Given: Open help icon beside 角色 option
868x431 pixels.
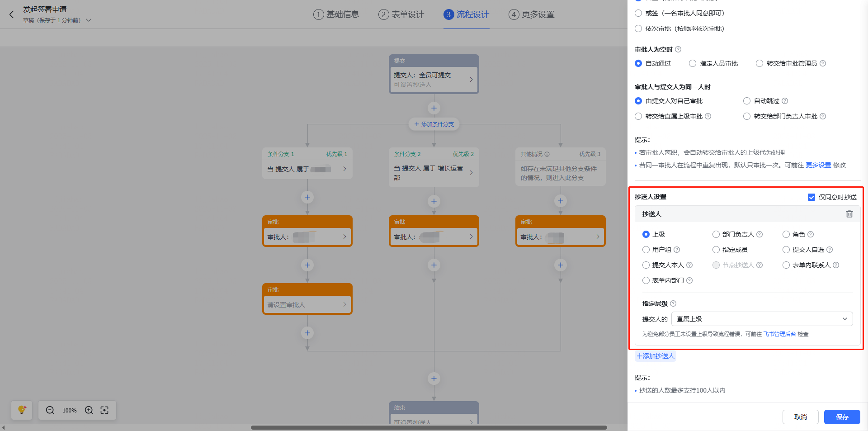Looking at the screenshot, I should coord(811,234).
